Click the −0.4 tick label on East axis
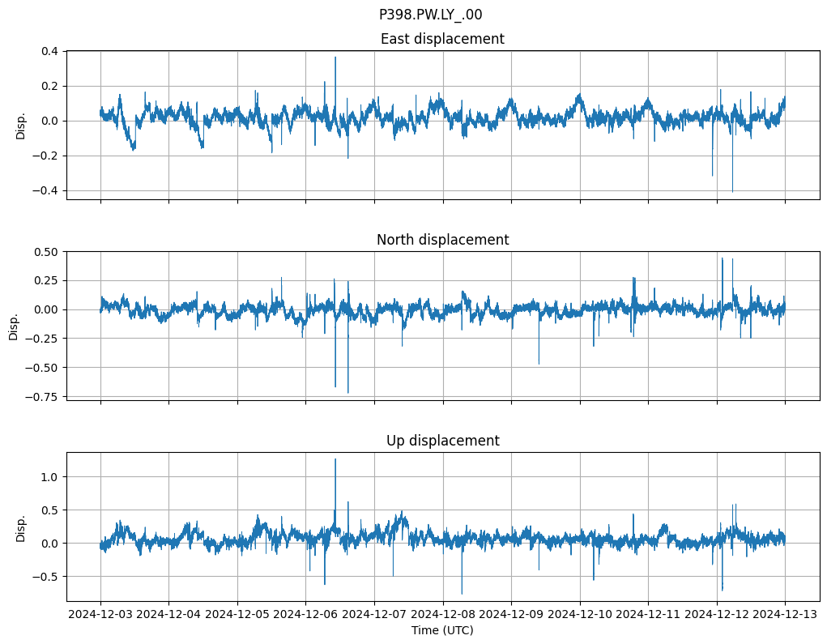 (x=45, y=191)
